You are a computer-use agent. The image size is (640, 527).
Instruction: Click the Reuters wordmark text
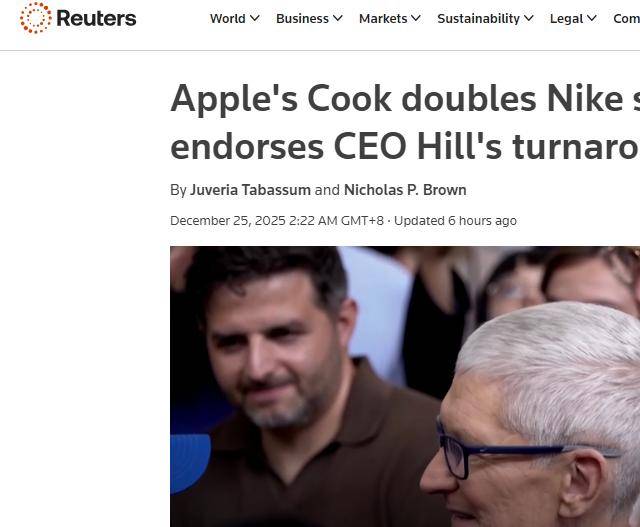tap(96, 18)
